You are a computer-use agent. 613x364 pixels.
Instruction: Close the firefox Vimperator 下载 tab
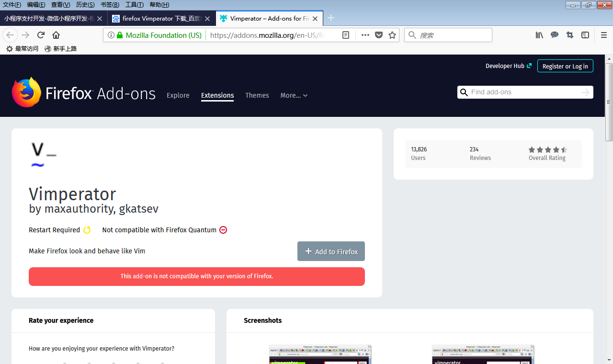point(207,19)
